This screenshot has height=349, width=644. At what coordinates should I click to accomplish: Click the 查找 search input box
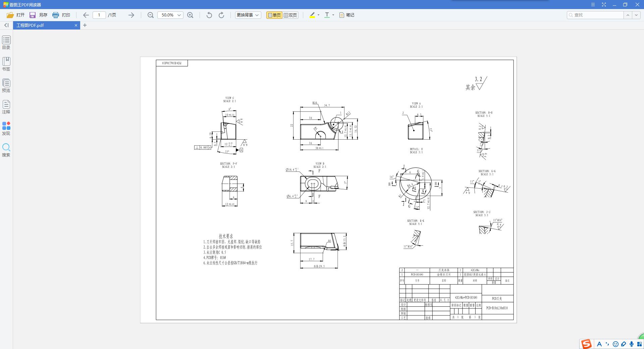595,15
